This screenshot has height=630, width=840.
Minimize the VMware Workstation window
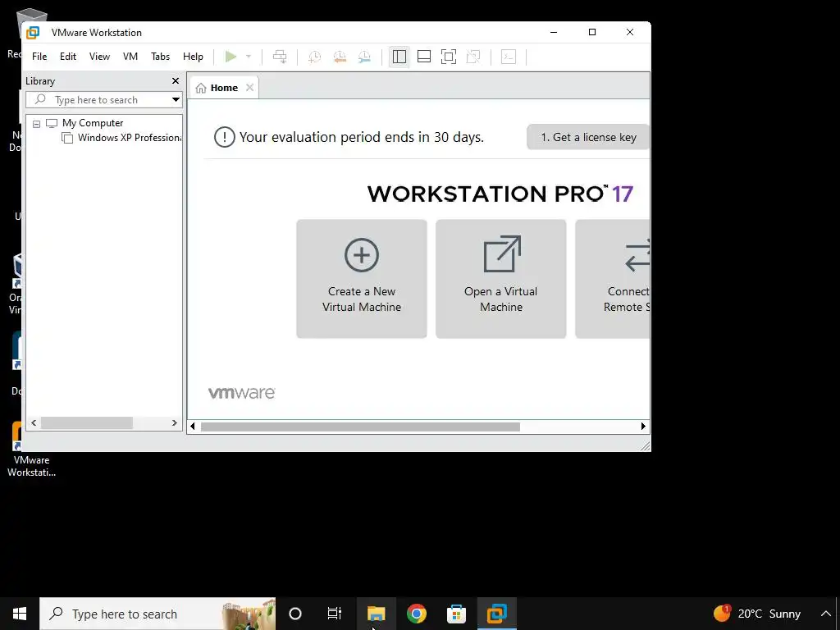pos(554,32)
